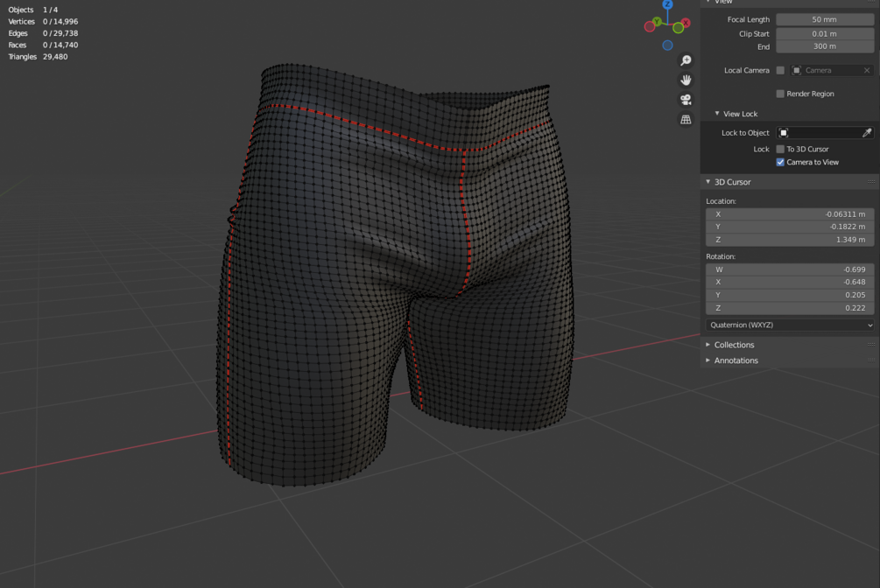This screenshot has height=588, width=880.
Task: Open the Quaternion (WXYZ) rotation mode dropdown
Action: click(790, 325)
